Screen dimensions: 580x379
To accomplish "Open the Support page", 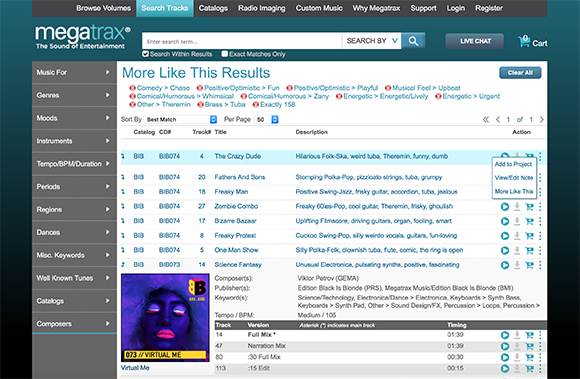I will coord(423,8).
